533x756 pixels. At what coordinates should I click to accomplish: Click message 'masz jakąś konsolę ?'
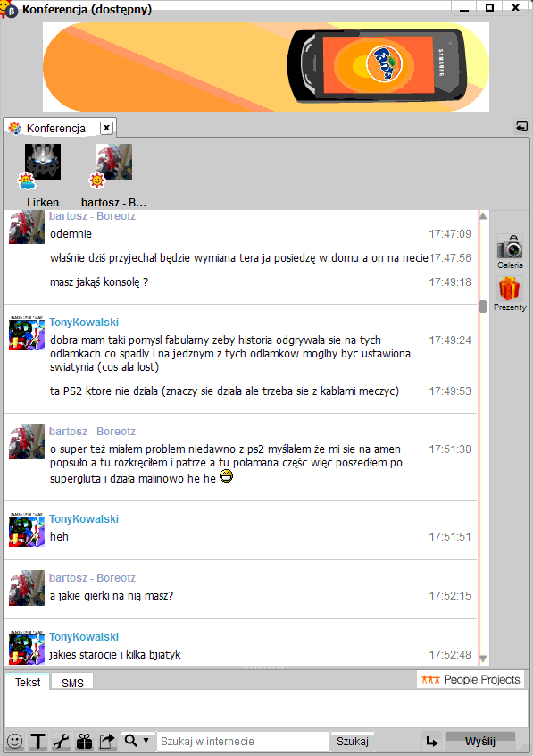(x=99, y=282)
